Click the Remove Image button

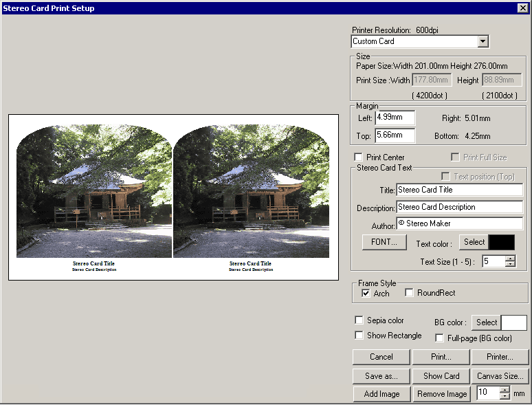(x=442, y=394)
